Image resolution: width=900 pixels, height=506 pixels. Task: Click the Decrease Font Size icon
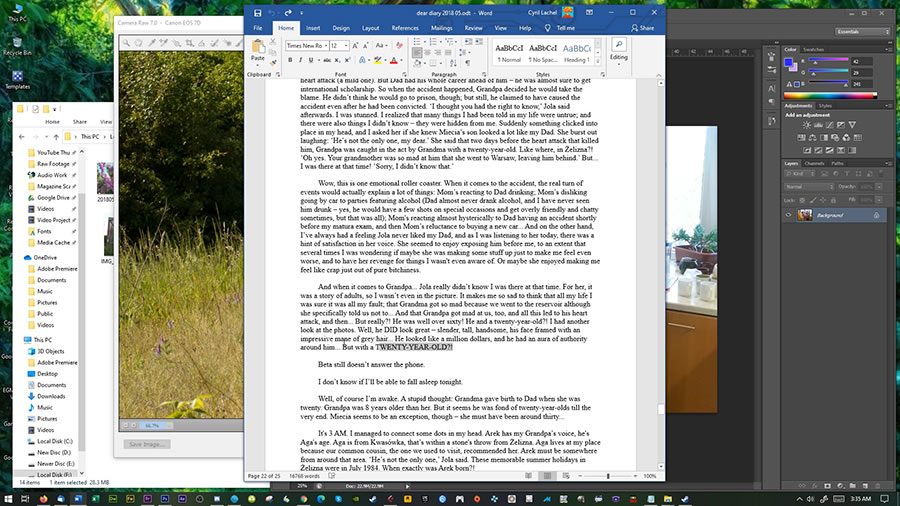366,45
